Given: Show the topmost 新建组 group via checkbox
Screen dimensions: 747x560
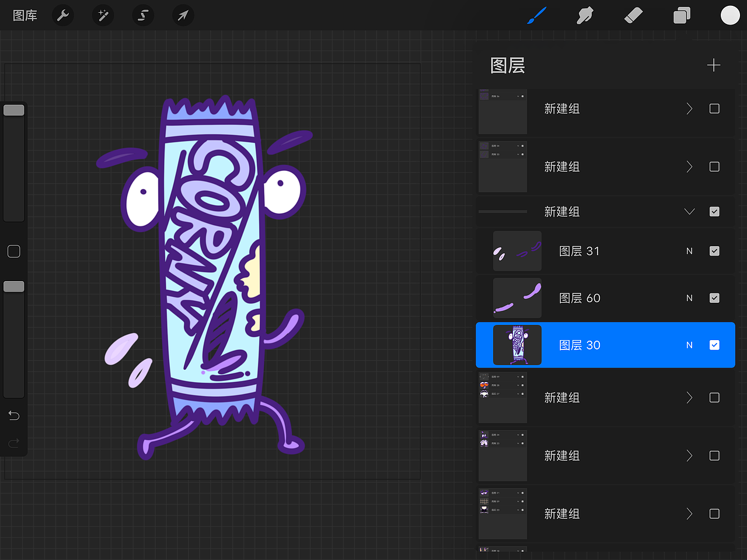Looking at the screenshot, I should coord(714,108).
